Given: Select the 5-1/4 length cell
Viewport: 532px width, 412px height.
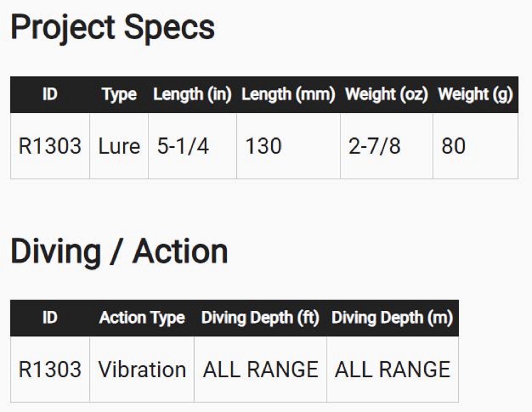Looking at the screenshot, I should 183,146.
